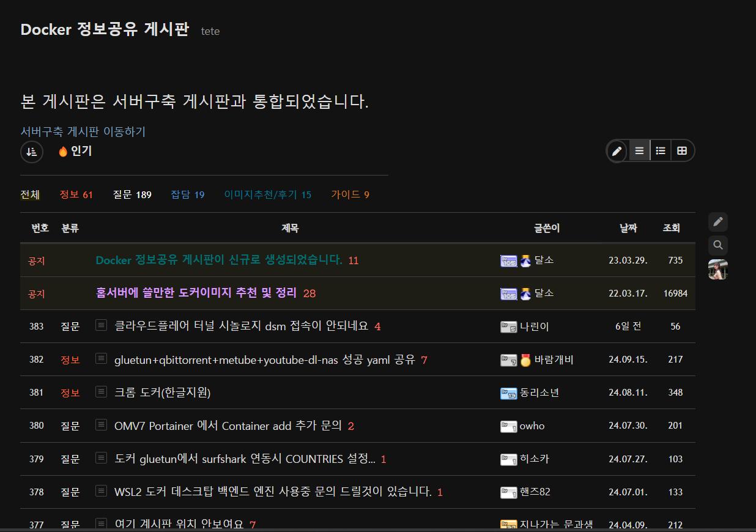Select the 정보 61 category tab
This screenshot has width=756, height=532.
[76, 195]
